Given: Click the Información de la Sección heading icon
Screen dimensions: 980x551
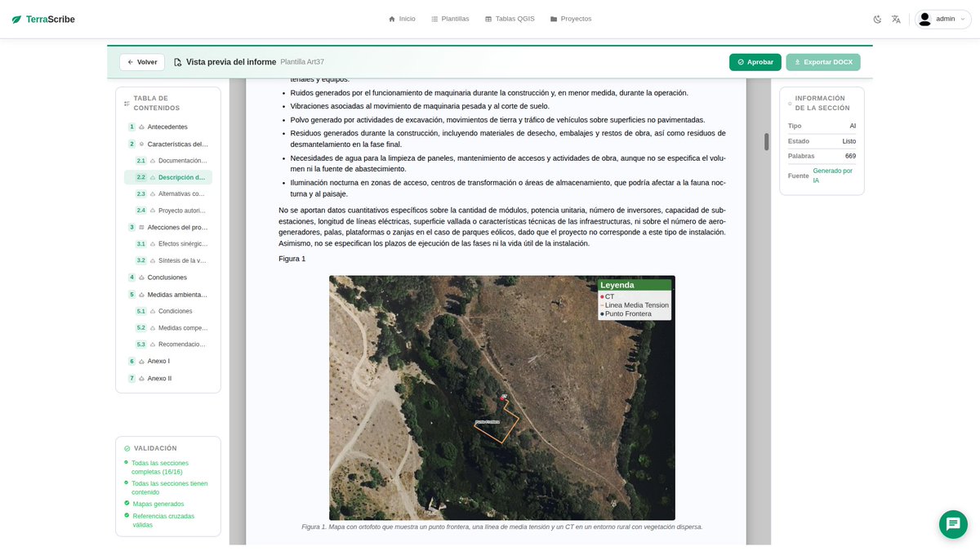Looking at the screenshot, I should point(790,104).
